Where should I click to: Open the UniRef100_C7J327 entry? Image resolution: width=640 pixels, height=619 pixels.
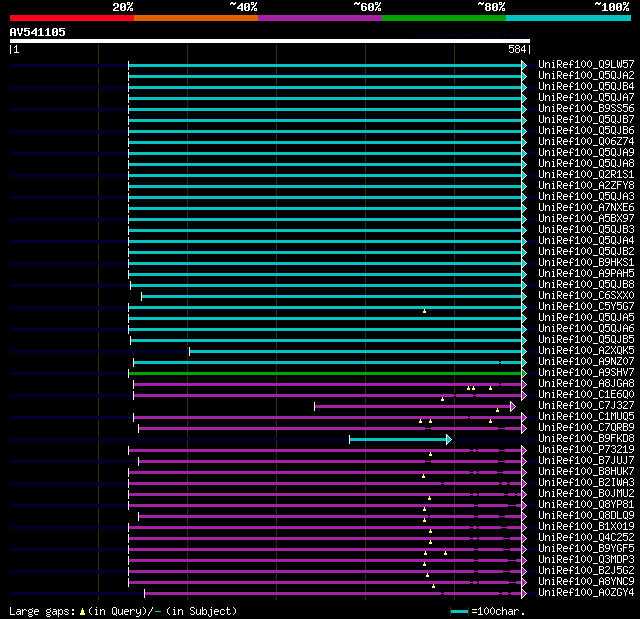click(x=586, y=406)
